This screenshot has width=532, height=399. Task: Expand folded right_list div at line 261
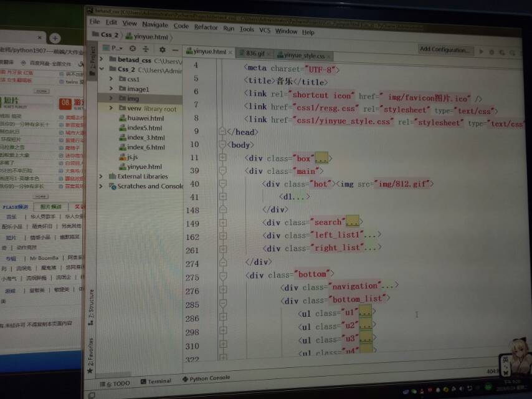point(222,249)
